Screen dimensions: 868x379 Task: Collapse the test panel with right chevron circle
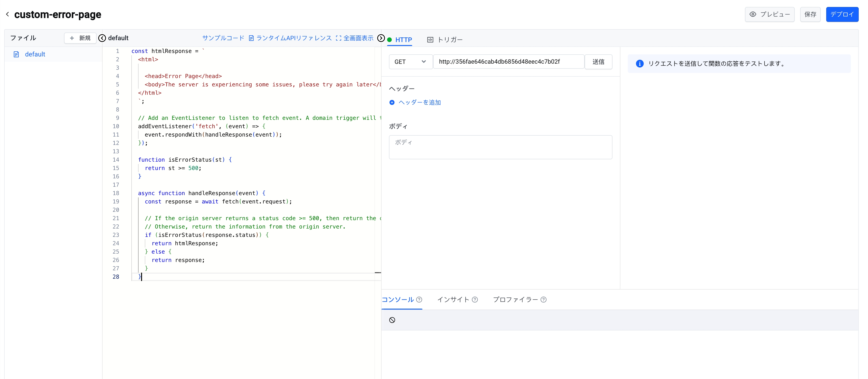click(x=381, y=38)
